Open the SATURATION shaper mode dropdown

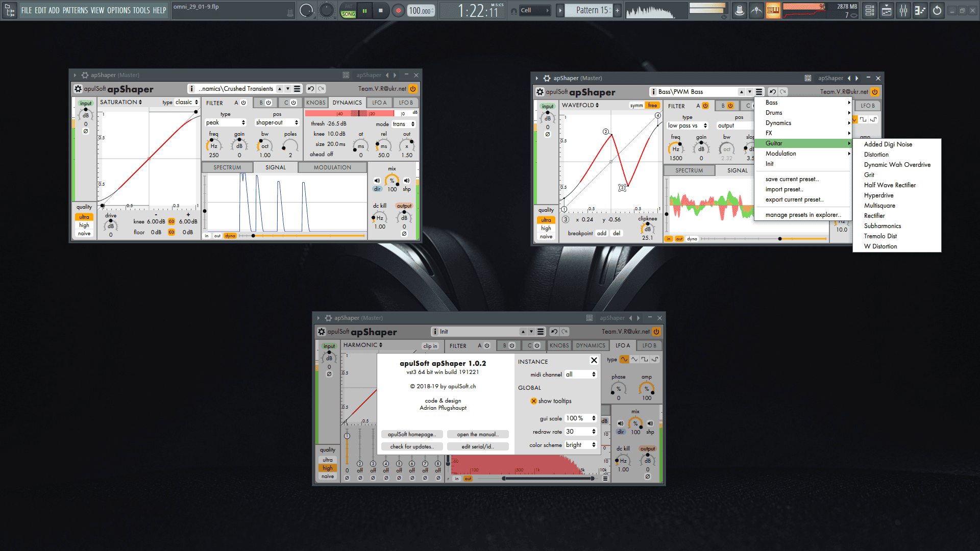tap(121, 102)
